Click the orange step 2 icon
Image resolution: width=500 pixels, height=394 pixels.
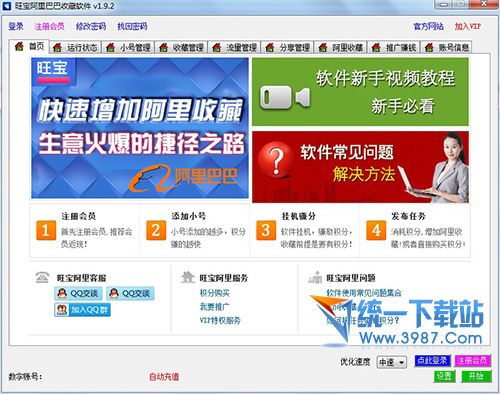[156, 230]
